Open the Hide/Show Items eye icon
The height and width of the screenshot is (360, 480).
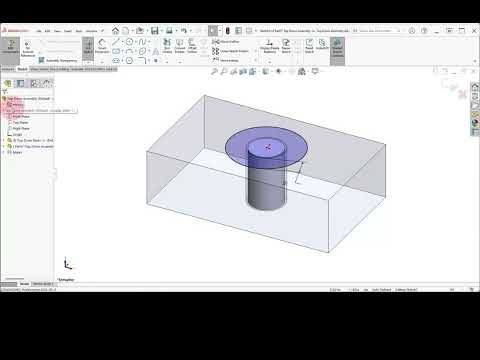click(279, 71)
